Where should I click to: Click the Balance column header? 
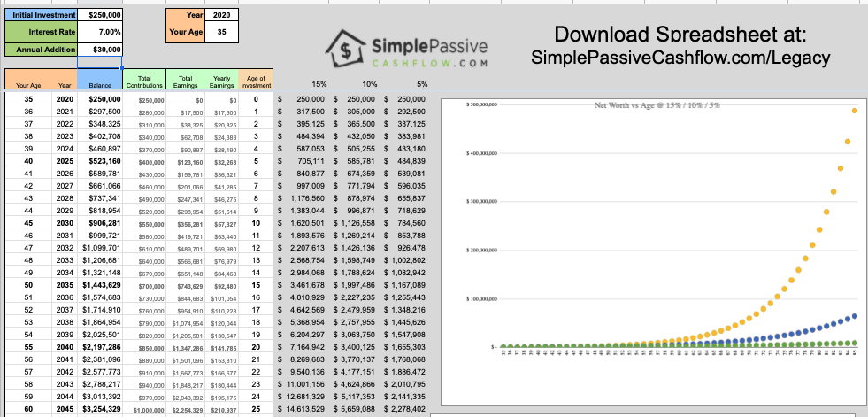100,85
